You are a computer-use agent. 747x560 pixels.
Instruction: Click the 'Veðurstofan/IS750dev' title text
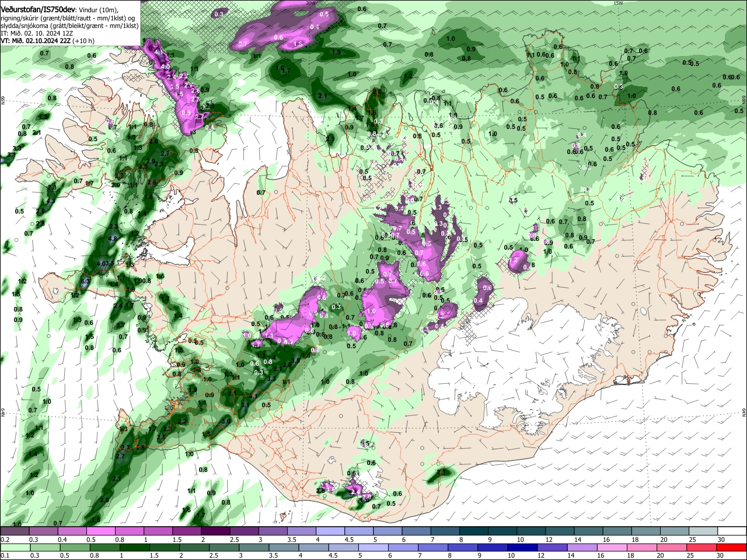tap(38, 9)
